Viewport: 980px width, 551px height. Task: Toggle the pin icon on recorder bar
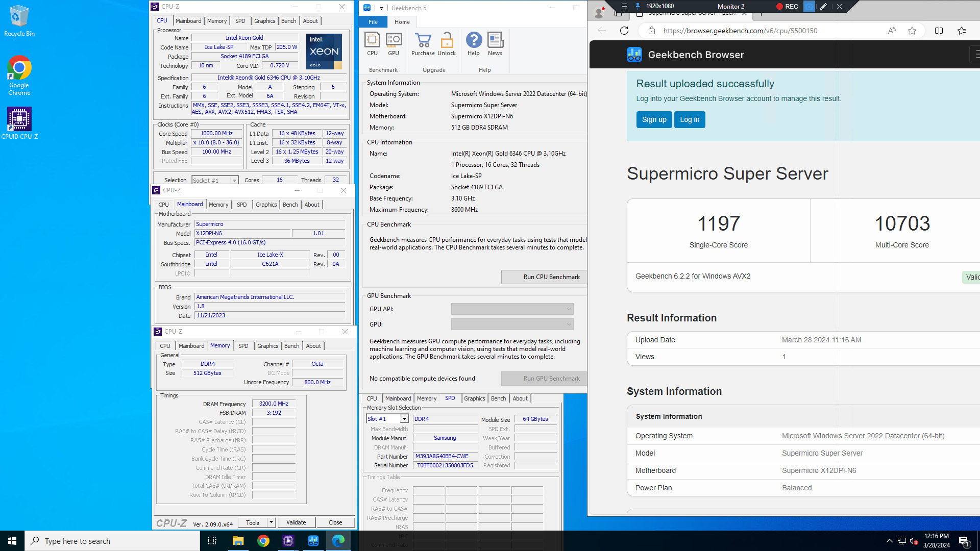[x=638, y=6]
